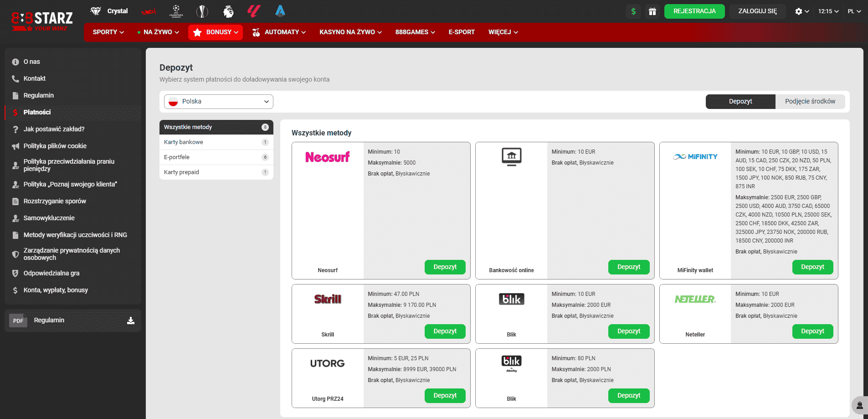Screen dimensions: 868x419
Task: Click Depozyt for Skrill
Action: tap(445, 331)
